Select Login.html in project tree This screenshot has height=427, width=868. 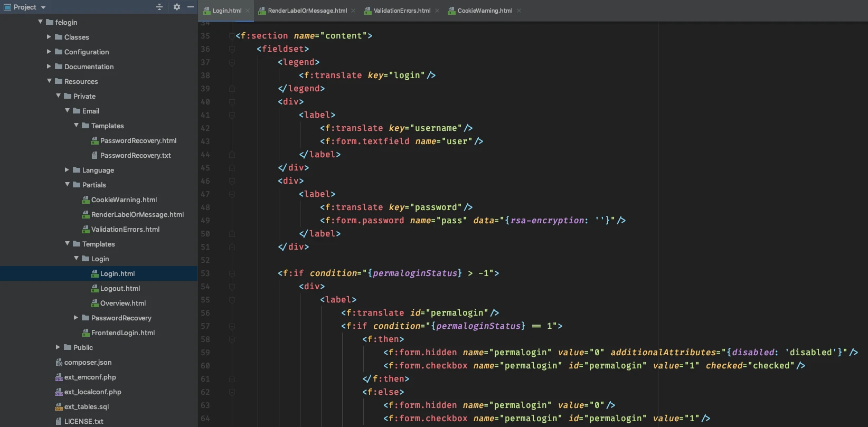tap(117, 273)
